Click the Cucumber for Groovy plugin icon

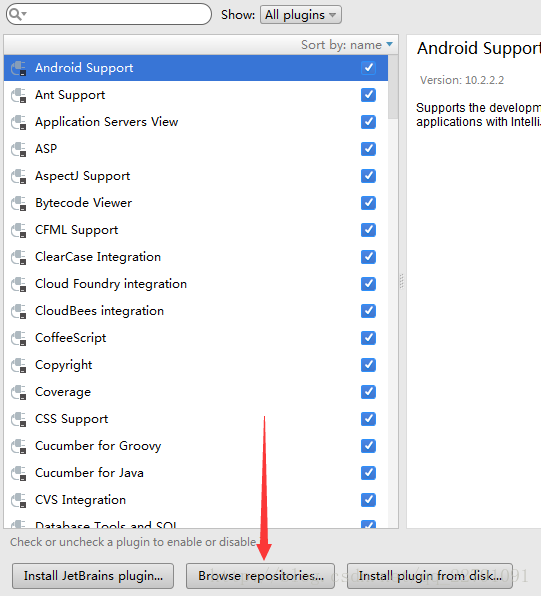coord(19,446)
